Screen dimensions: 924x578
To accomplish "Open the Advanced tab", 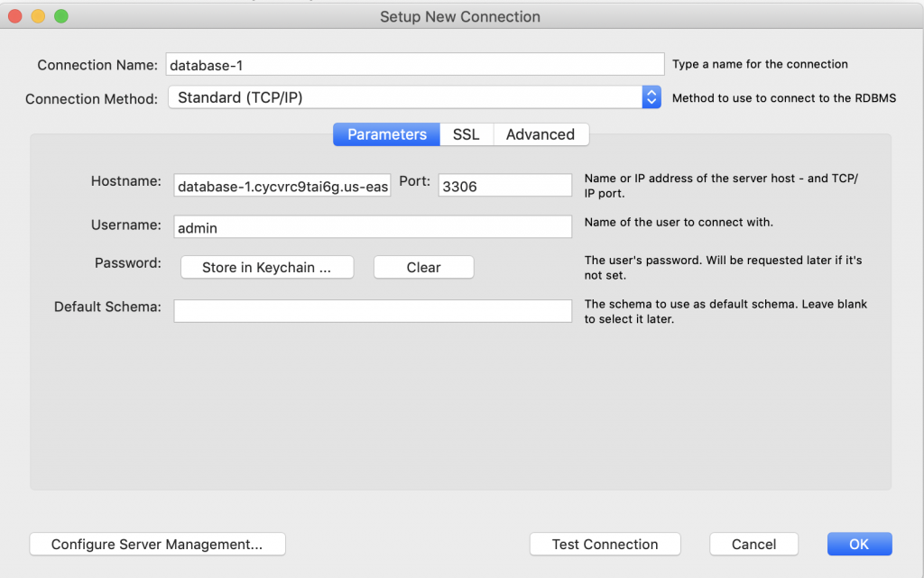I will point(541,134).
